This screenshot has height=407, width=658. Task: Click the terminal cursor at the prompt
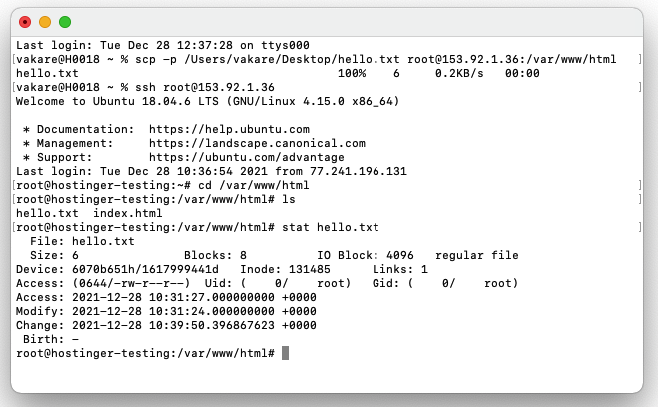285,353
